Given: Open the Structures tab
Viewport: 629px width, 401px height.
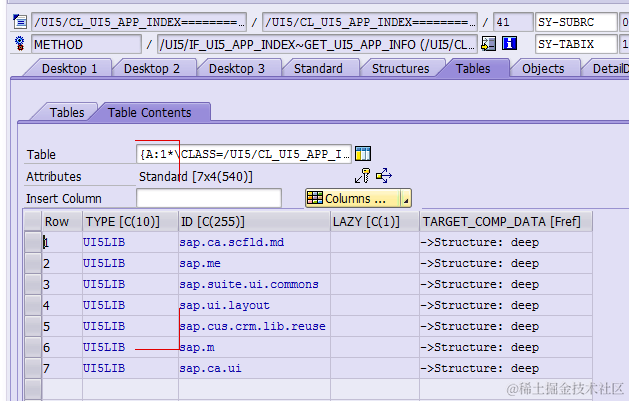Looking at the screenshot, I should (x=400, y=69).
